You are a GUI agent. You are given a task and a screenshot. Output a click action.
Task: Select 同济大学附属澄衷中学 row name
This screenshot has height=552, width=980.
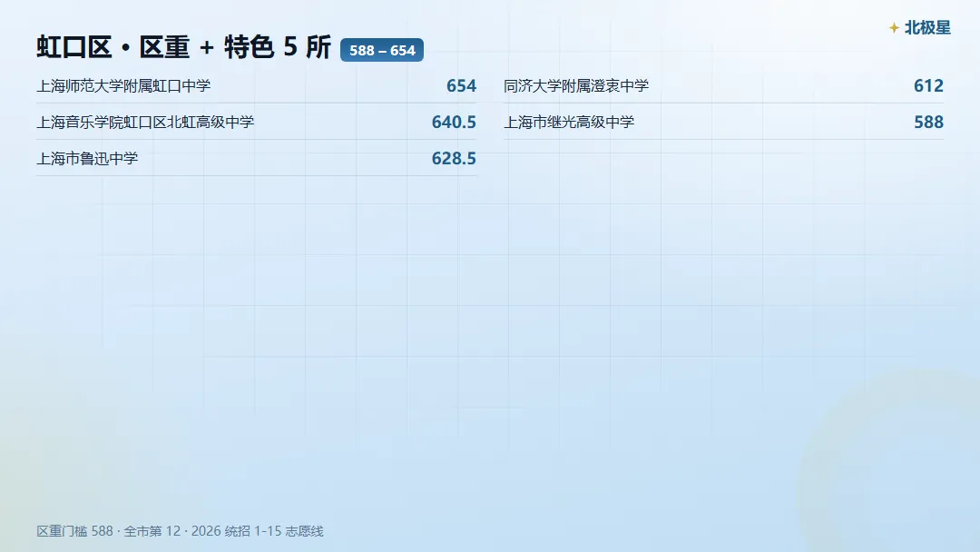[576, 85]
